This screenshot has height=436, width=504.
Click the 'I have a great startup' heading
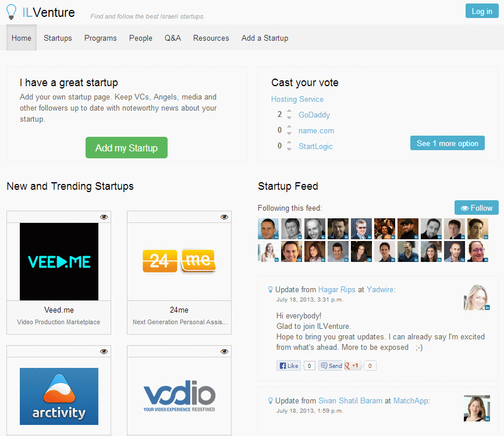(x=69, y=83)
